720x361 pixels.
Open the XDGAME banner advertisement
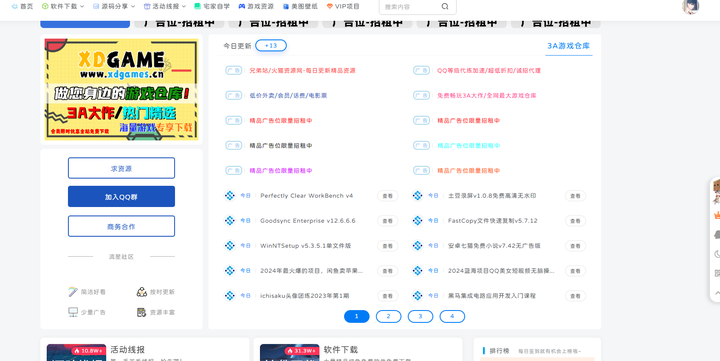click(x=121, y=89)
